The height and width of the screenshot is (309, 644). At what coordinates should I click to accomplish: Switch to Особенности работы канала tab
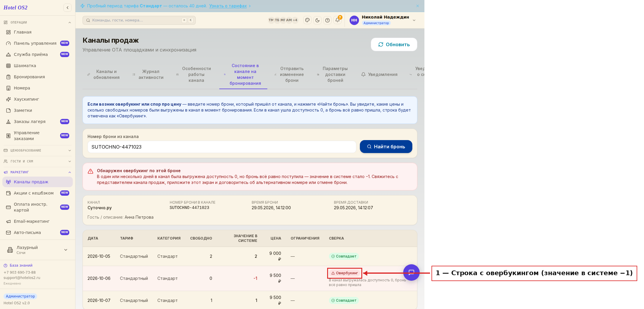point(194,74)
